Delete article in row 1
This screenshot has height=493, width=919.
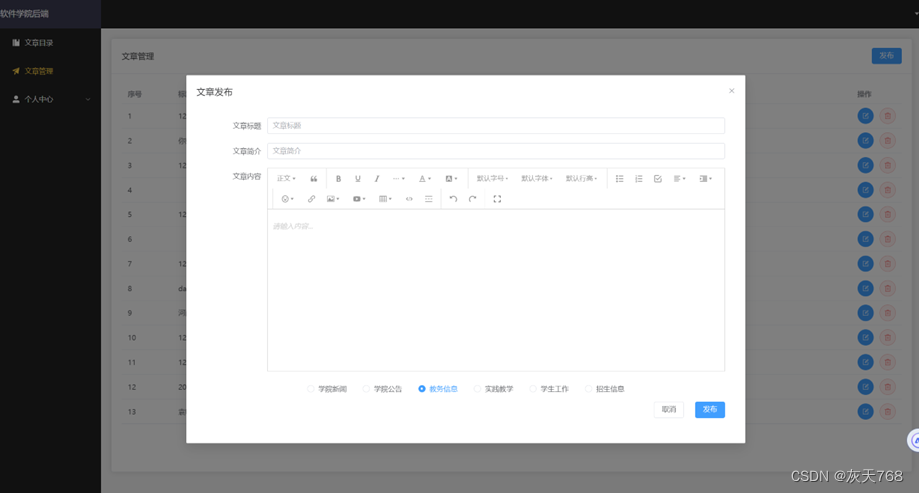coord(887,116)
